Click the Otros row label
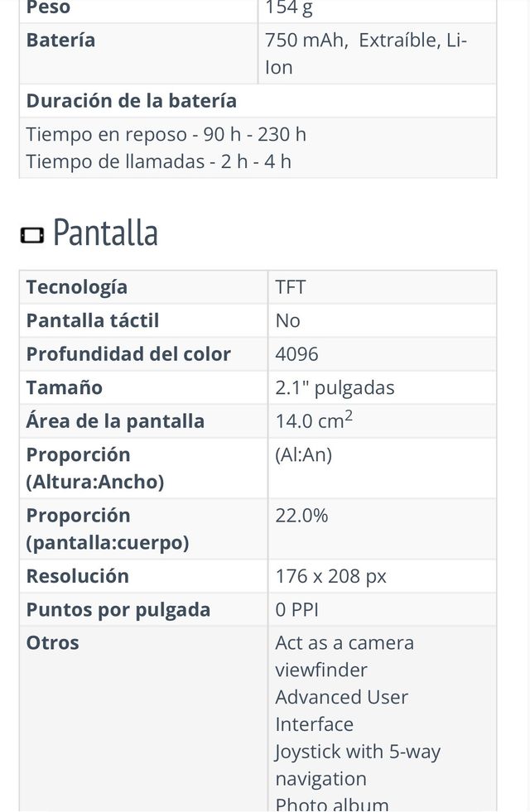The image size is (530, 812). point(53,643)
